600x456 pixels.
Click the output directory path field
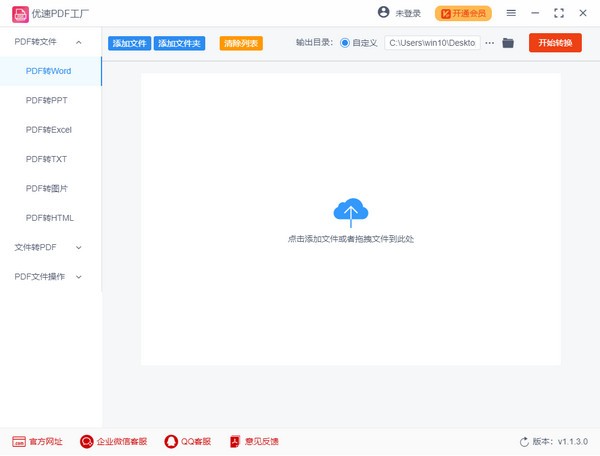click(x=432, y=43)
